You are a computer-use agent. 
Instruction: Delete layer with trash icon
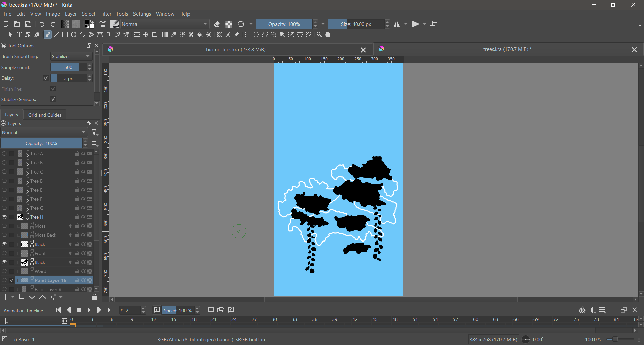click(94, 297)
